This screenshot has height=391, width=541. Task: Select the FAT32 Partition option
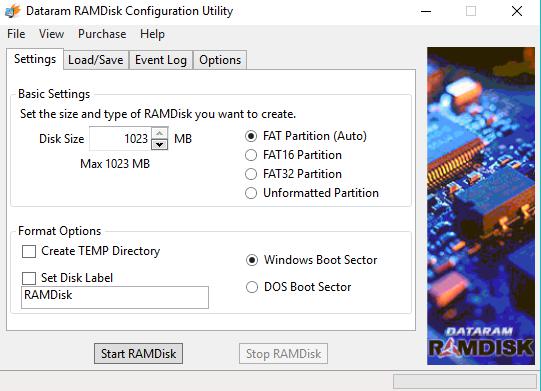(251, 174)
